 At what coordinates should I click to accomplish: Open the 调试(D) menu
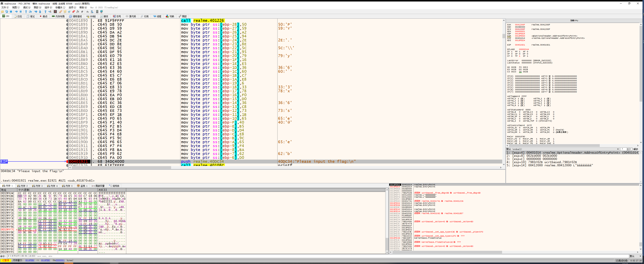pyautogui.click(x=27, y=7)
